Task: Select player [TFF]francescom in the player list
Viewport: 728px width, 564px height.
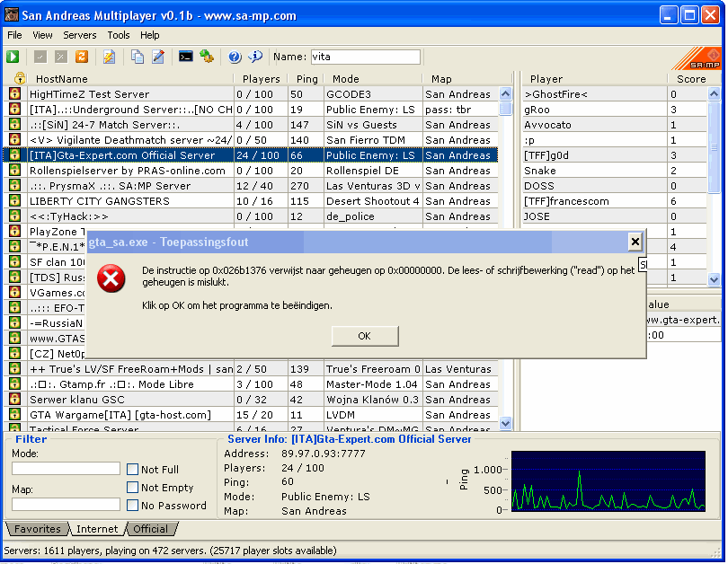Action: pyautogui.click(x=615, y=201)
